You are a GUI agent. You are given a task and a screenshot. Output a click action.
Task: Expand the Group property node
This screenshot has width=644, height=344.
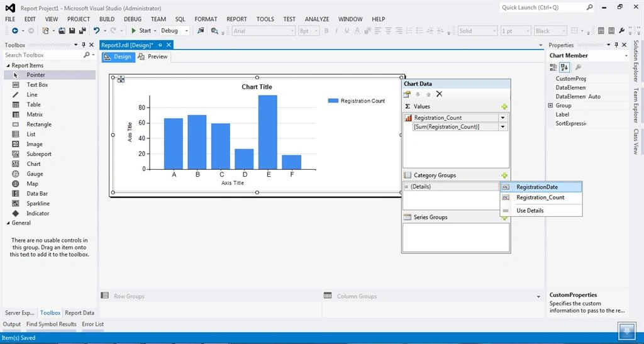tap(550, 106)
